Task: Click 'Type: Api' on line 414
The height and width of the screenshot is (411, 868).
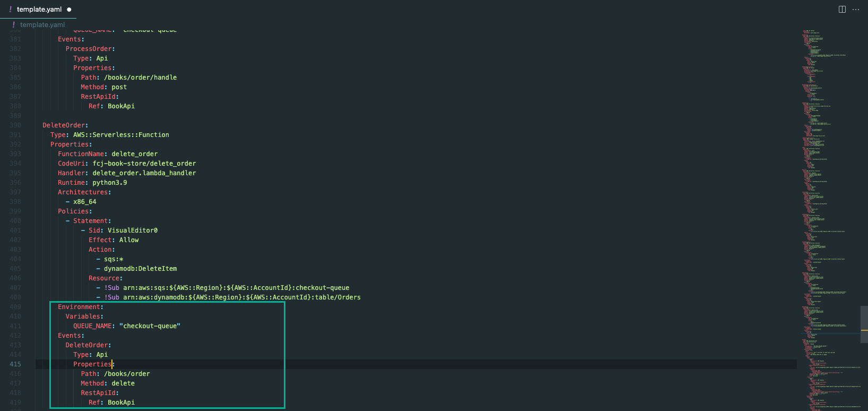Action: click(90, 355)
